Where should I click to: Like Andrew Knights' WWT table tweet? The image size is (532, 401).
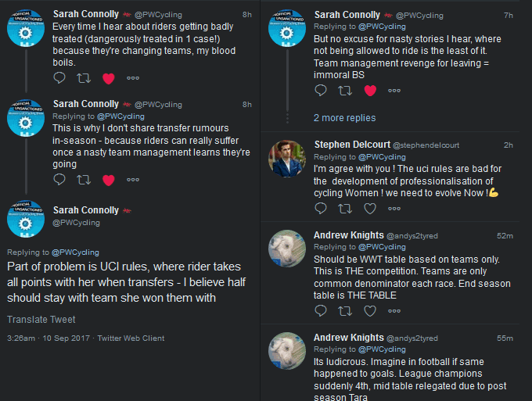[x=370, y=310]
